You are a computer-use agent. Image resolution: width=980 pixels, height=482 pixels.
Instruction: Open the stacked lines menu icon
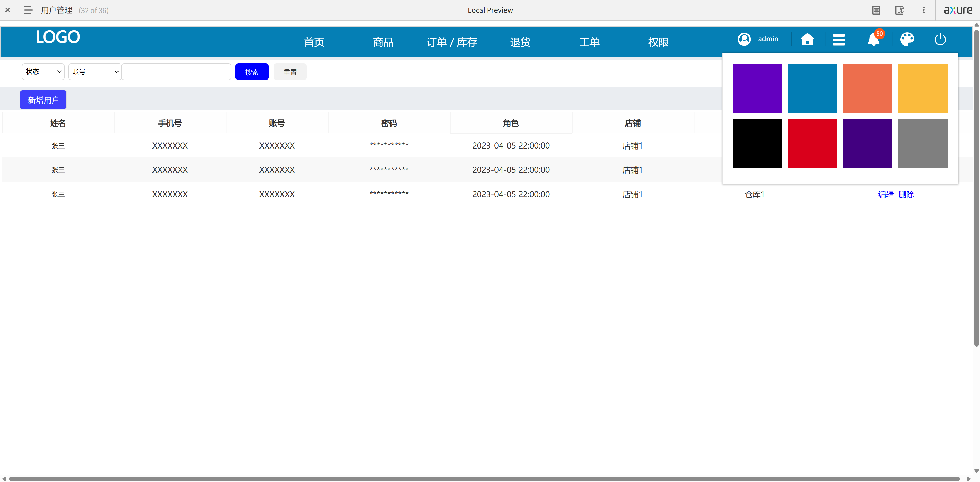pos(839,40)
